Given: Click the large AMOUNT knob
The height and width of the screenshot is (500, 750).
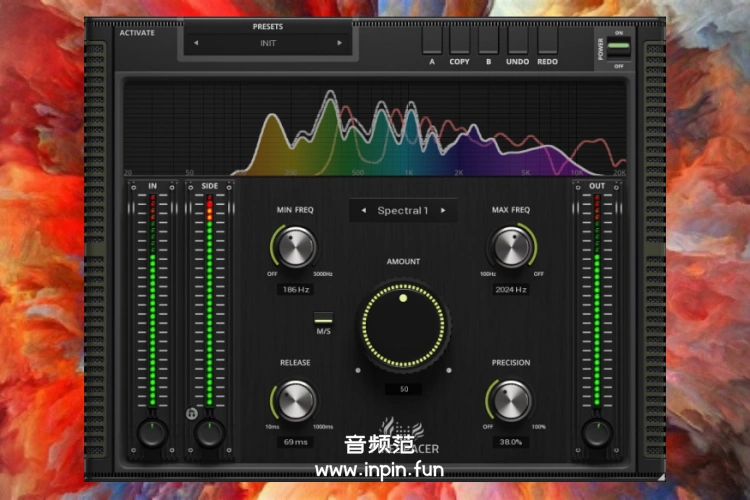Looking at the screenshot, I should (403, 326).
